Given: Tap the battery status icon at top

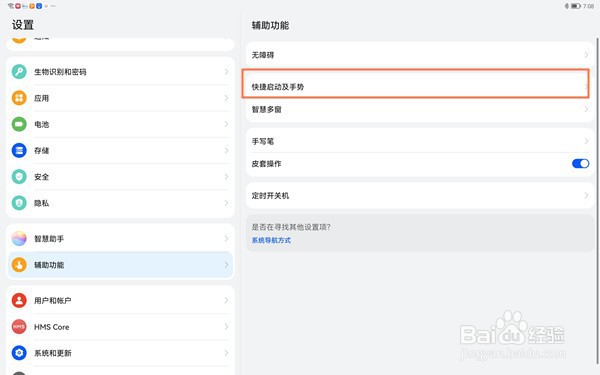Looking at the screenshot, I should click(x=576, y=6).
